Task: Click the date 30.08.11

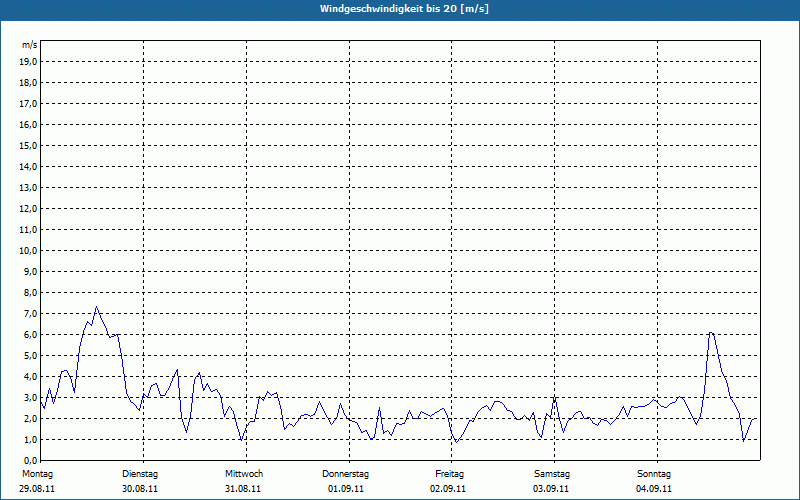Action: tap(140, 489)
